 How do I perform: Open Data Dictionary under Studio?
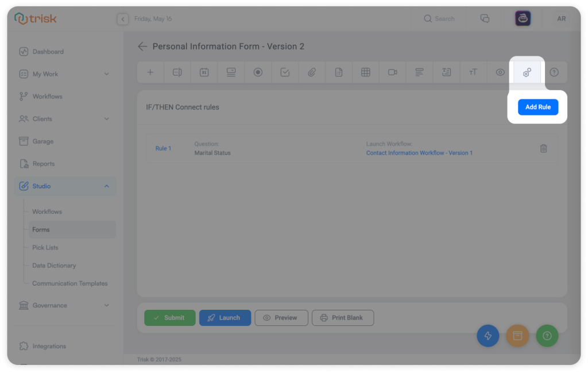(72, 266)
